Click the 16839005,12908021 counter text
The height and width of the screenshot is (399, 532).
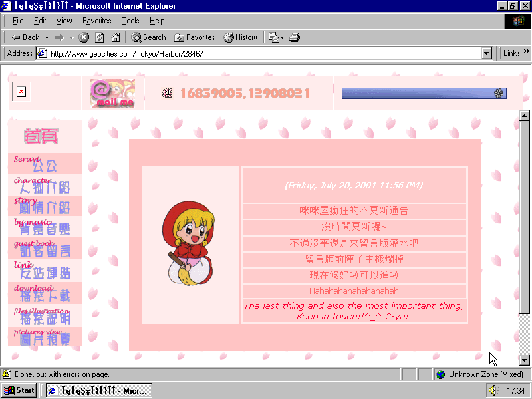point(245,93)
